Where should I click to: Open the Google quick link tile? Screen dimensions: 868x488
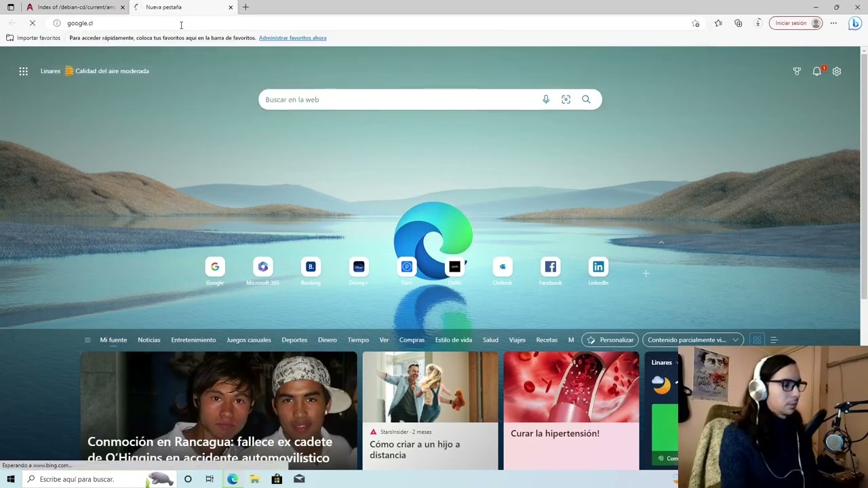pos(215,267)
